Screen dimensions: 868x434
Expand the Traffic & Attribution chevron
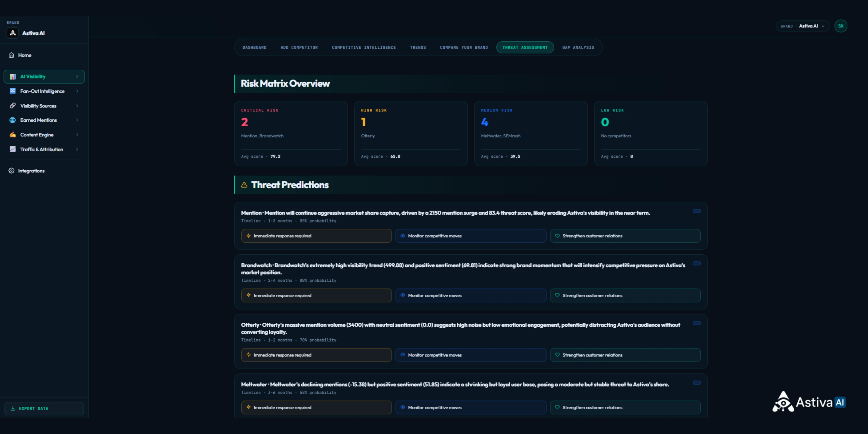tap(77, 149)
